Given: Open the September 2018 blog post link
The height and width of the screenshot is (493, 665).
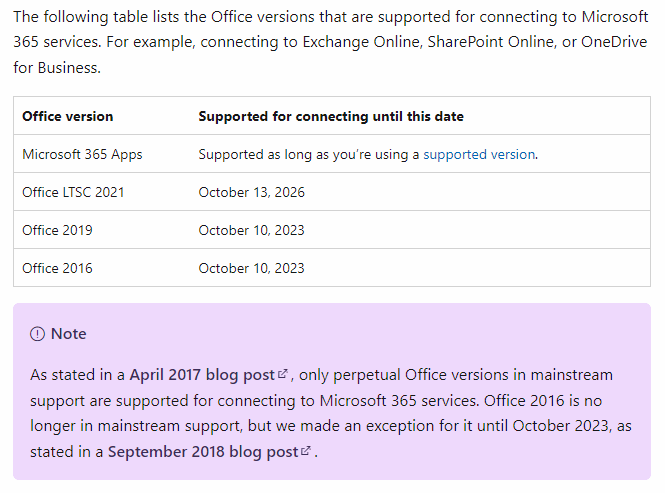Looking at the screenshot, I should [x=203, y=452].
